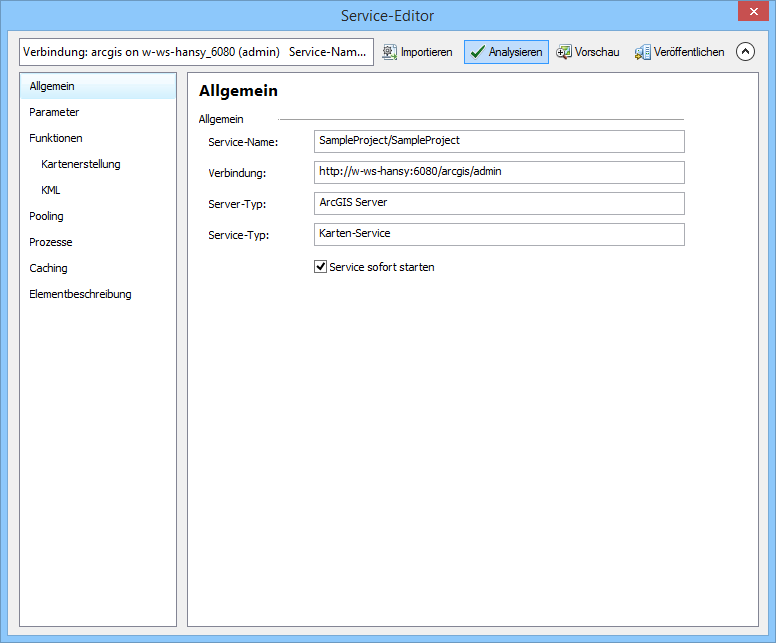
Task: Click the Service-Typ field
Action: (498, 234)
